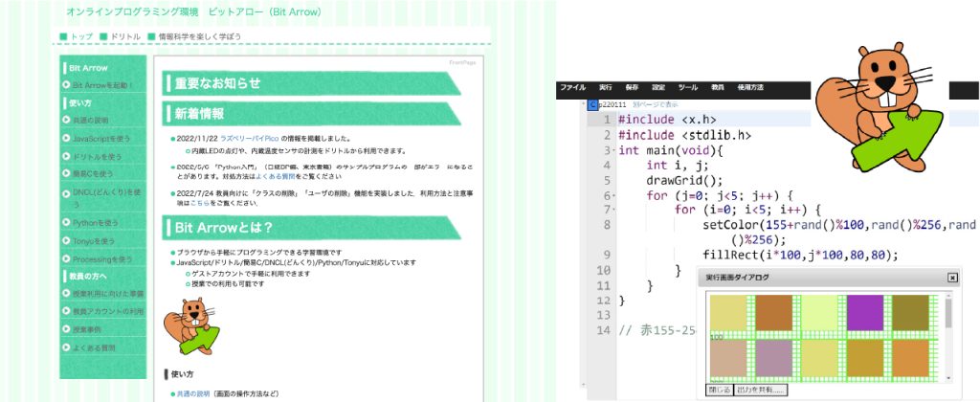This screenshot has width=980, height=402.
Task: Click the arrow icon beside the sidebar's よくある質問
Action: pyautogui.click(x=66, y=347)
